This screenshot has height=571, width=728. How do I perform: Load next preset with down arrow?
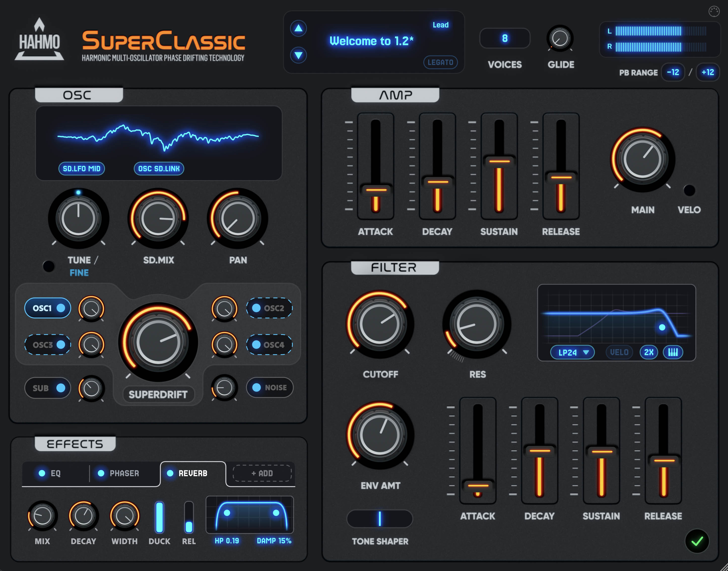tap(298, 55)
